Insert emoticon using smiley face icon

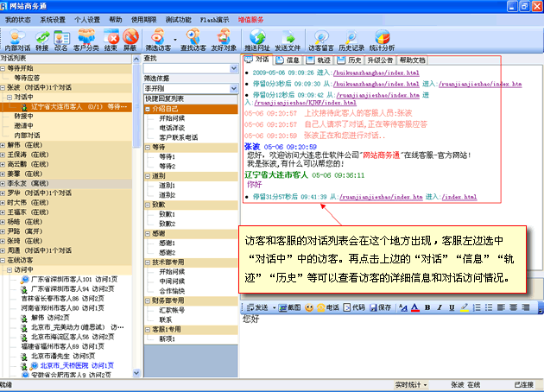click(309, 307)
